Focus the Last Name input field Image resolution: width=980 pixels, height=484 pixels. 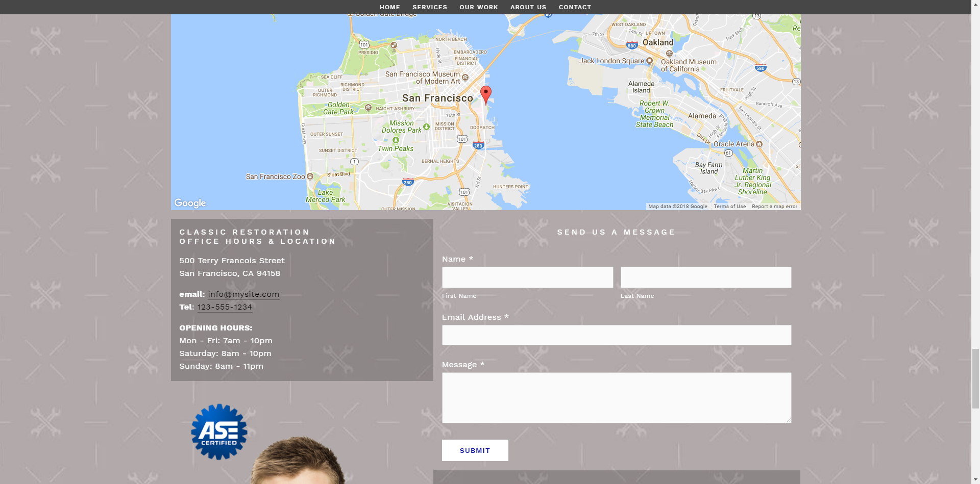(706, 277)
